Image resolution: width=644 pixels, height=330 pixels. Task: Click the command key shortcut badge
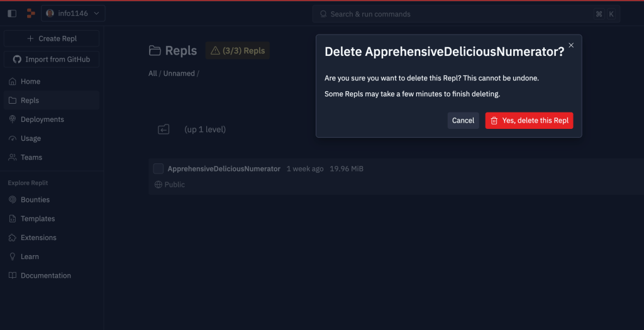tap(599, 14)
